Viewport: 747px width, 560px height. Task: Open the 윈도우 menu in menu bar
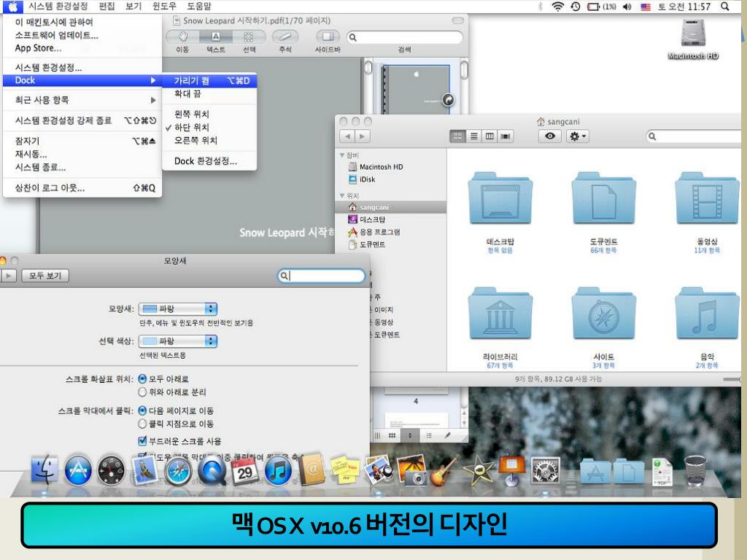pos(164,6)
